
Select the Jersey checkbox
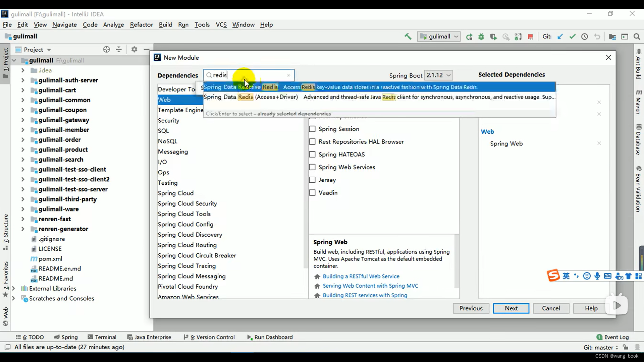coord(312,180)
